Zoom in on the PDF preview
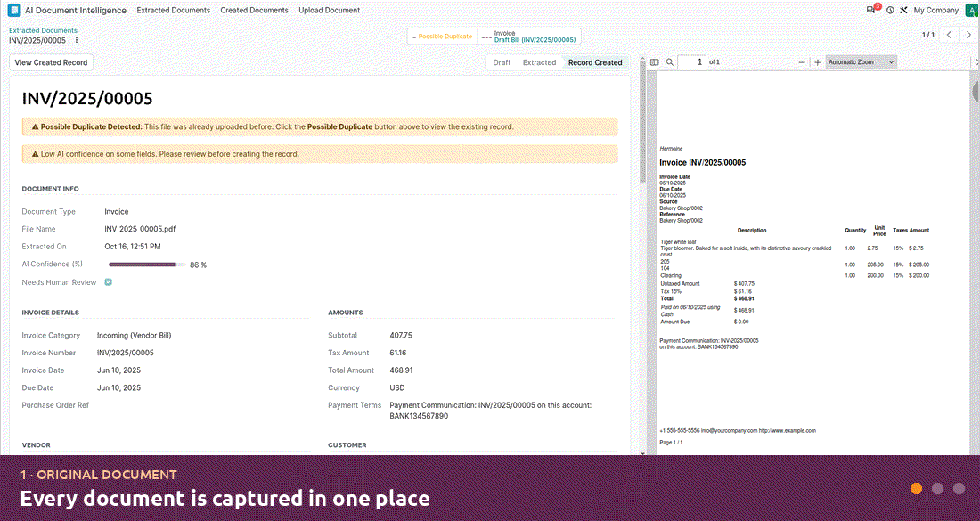The height and width of the screenshot is (521, 980). 817,62
